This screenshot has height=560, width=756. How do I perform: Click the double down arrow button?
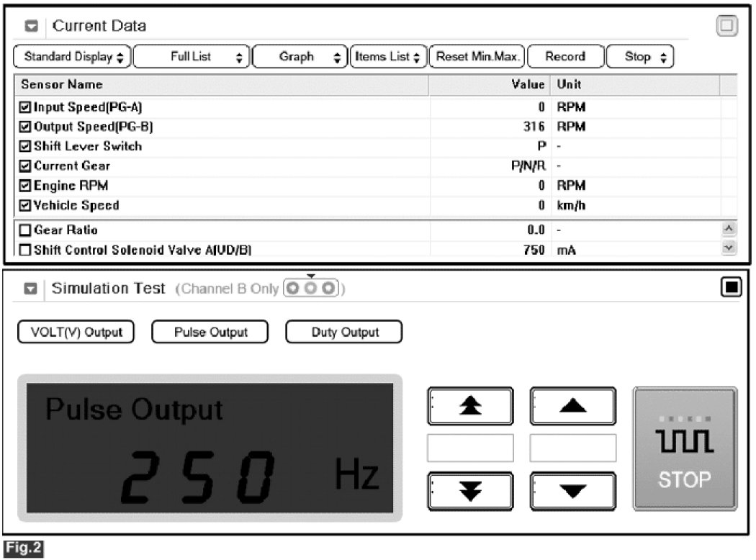pos(470,492)
